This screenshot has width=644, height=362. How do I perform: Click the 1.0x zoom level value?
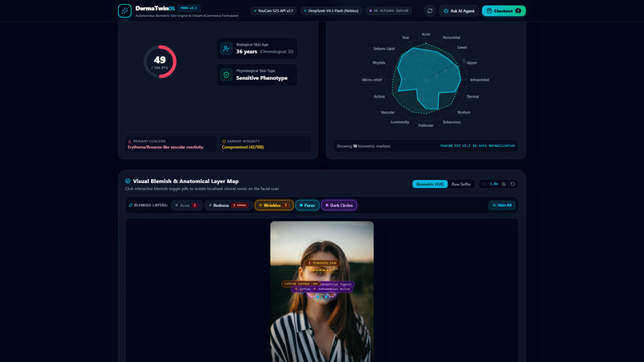[x=494, y=184]
